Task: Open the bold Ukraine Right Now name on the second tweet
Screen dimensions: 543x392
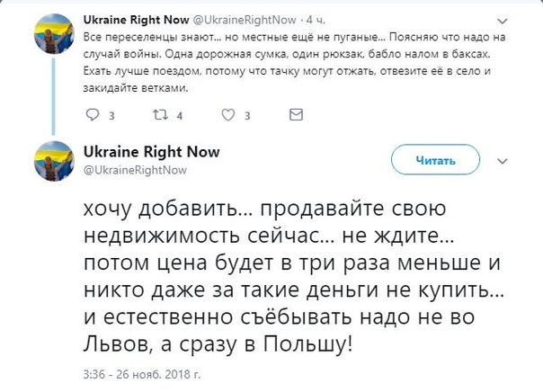Action: pyautogui.click(x=151, y=152)
